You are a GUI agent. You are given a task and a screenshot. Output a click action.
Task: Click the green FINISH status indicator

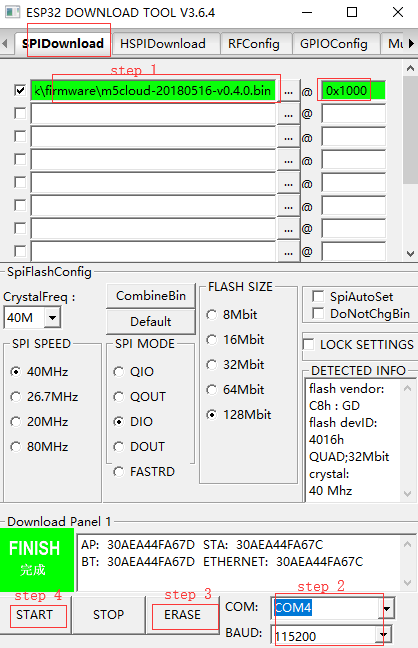click(x=37, y=560)
